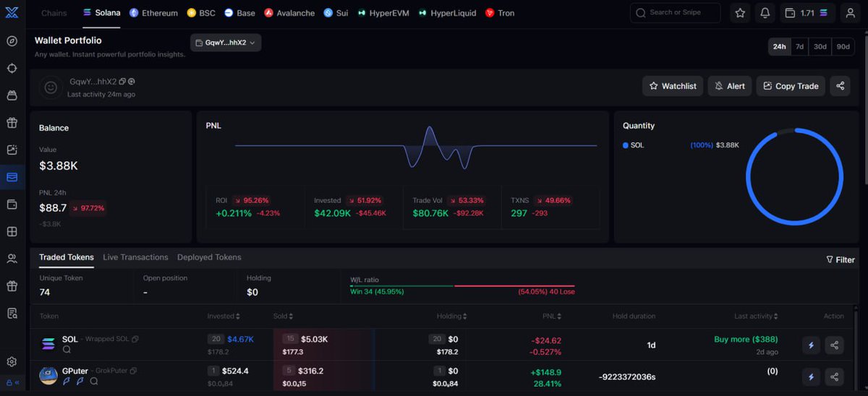Image resolution: width=868 pixels, height=396 pixels.
Task: Select the 90d time range
Action: (x=843, y=46)
